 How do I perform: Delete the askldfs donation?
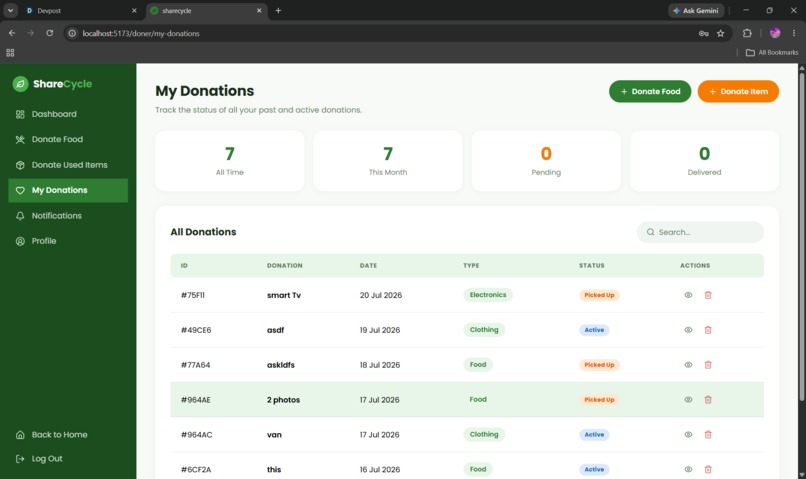pos(708,365)
